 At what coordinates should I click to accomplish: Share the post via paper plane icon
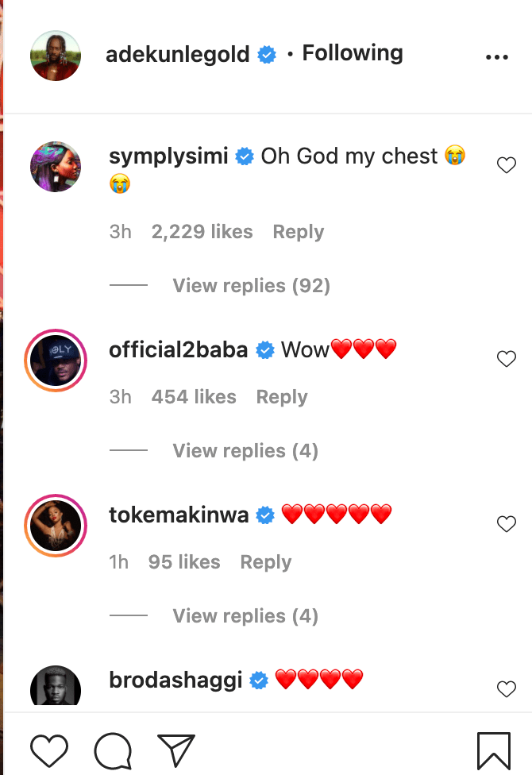click(176, 750)
